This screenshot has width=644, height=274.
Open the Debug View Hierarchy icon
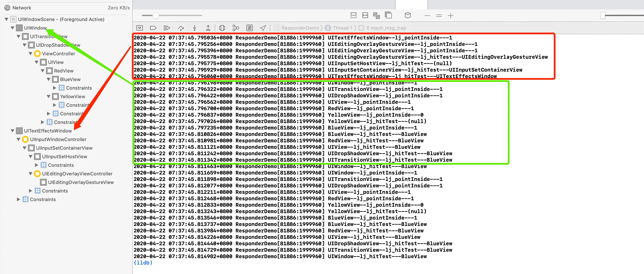[x=222, y=28]
